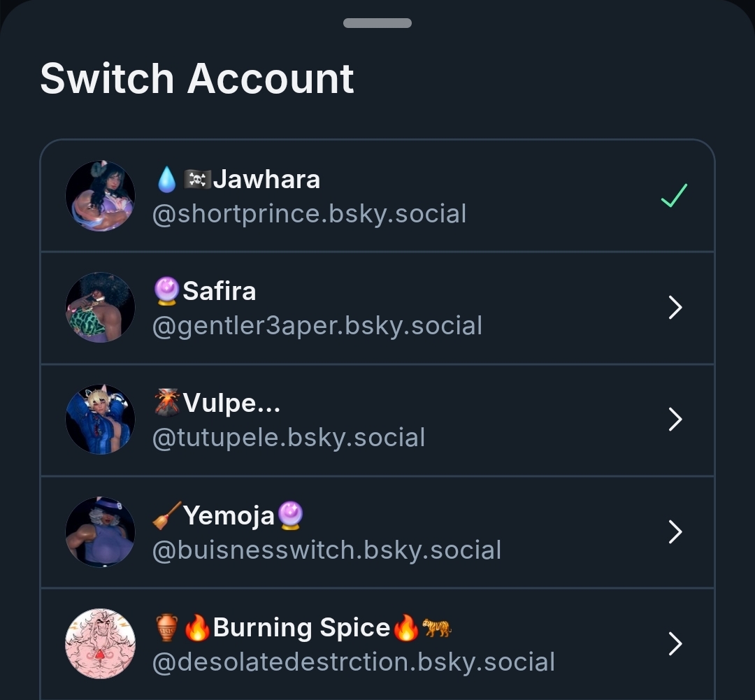Image resolution: width=755 pixels, height=700 pixels.
Task: Click the chevron arrow next to Burning Spice
Action: click(x=675, y=644)
